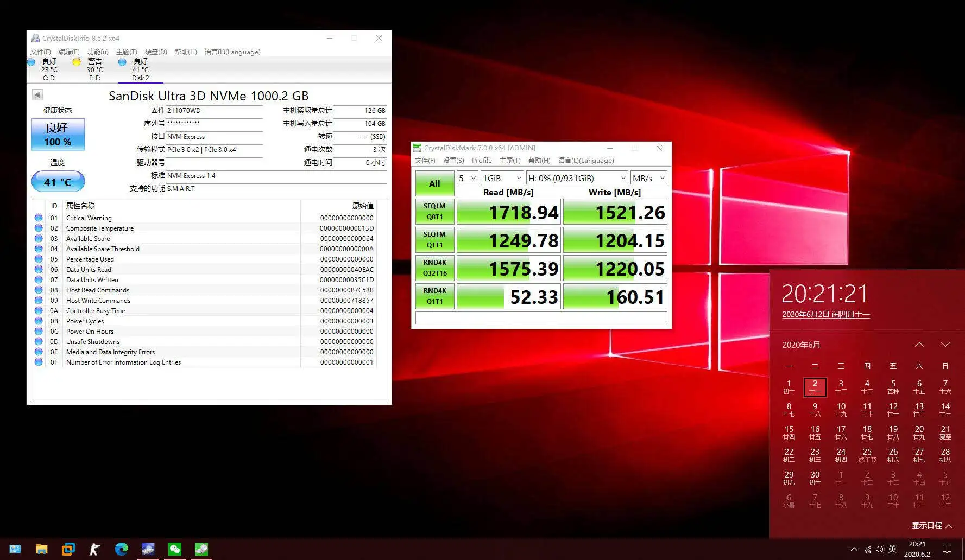Image resolution: width=965 pixels, height=560 pixels.
Task: Click the 160.51 random write result
Action: point(615,297)
